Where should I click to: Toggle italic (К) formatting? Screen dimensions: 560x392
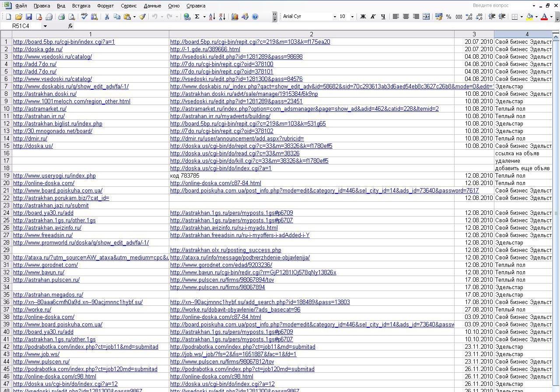[x=373, y=17]
